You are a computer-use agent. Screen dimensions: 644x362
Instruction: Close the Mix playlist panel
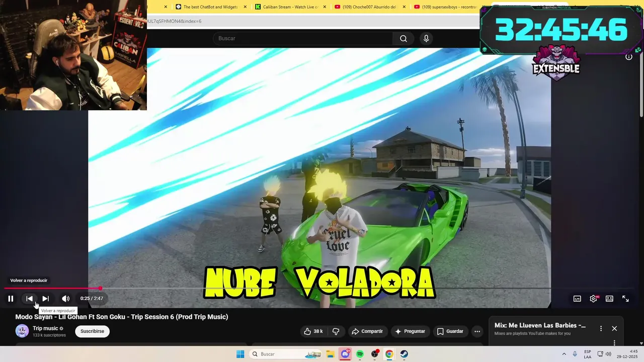pos(614,328)
